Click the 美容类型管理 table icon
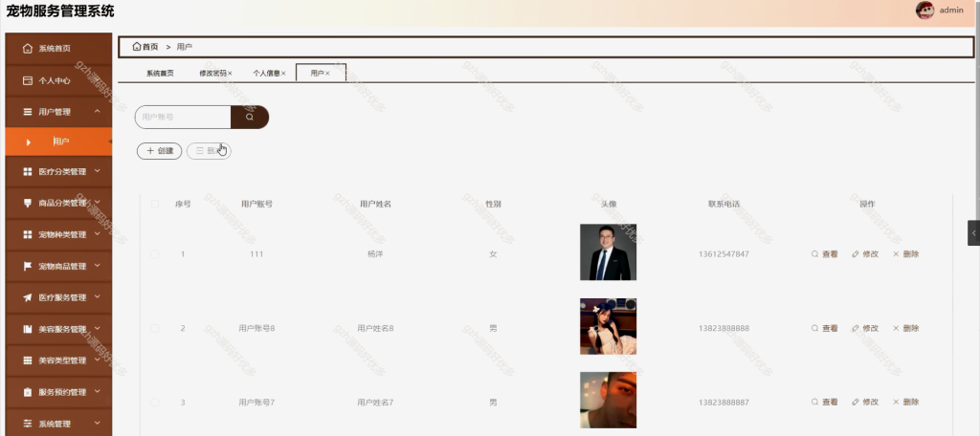Viewport: 980px width, 436px height. coord(27,360)
